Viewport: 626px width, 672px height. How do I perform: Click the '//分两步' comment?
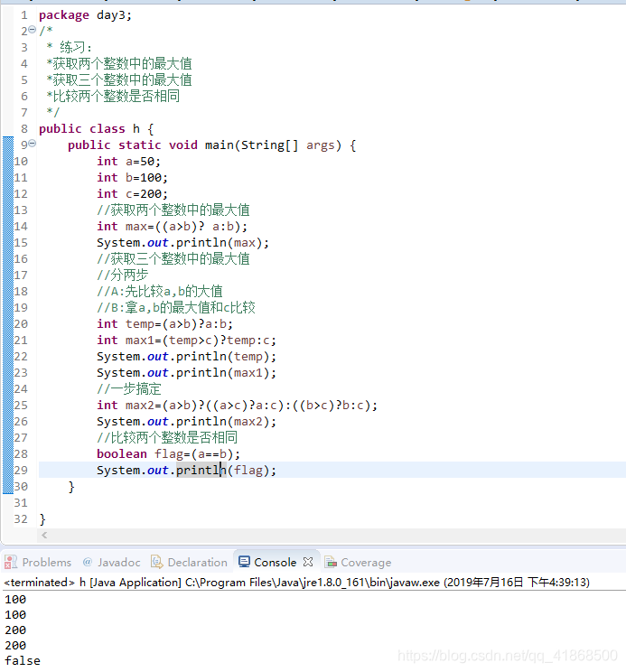123,275
